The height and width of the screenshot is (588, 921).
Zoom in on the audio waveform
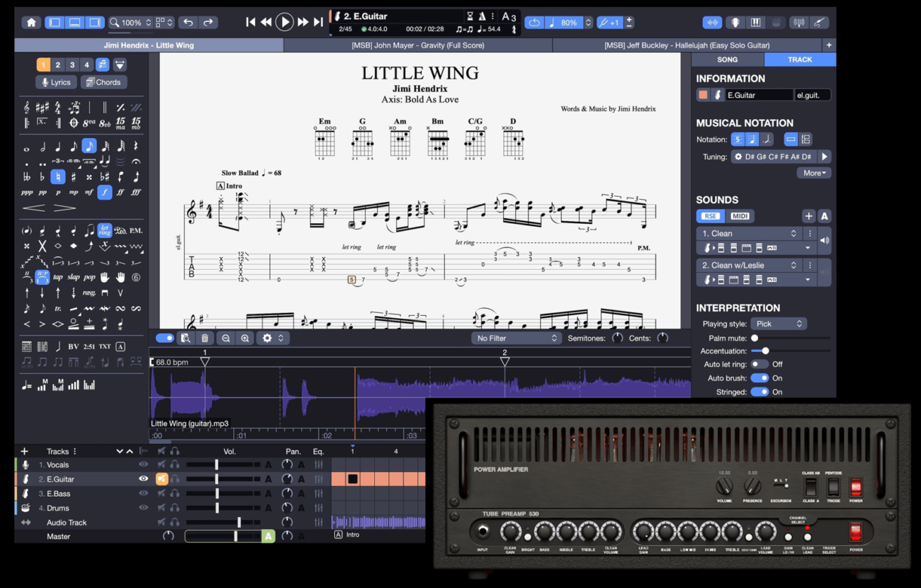tap(245, 339)
